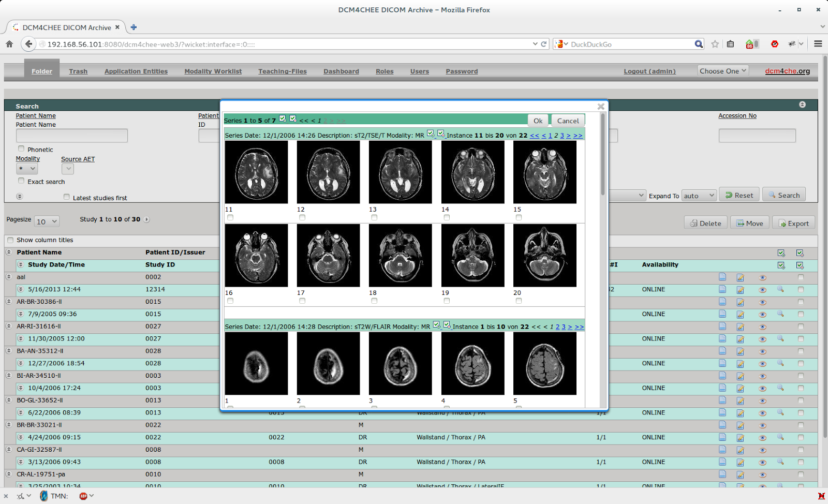Open Firefox hamburger menu
This screenshot has width=828, height=504.
click(818, 44)
